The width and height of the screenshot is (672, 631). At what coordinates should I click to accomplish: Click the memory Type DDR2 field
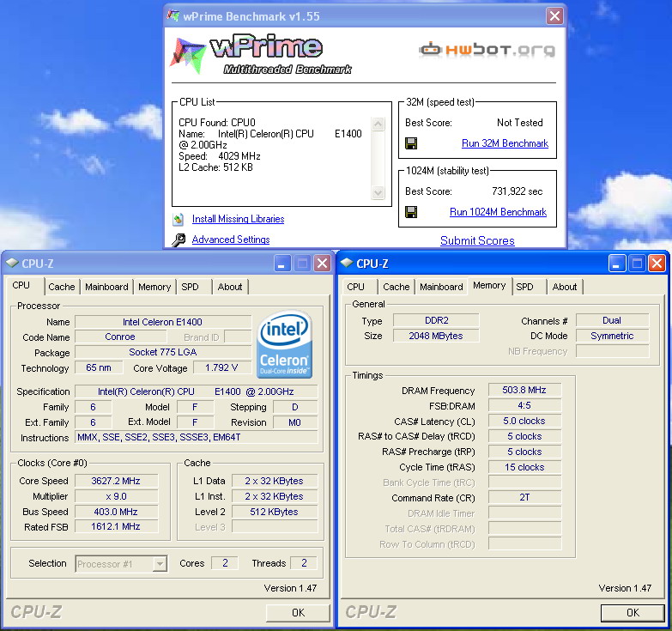436,320
